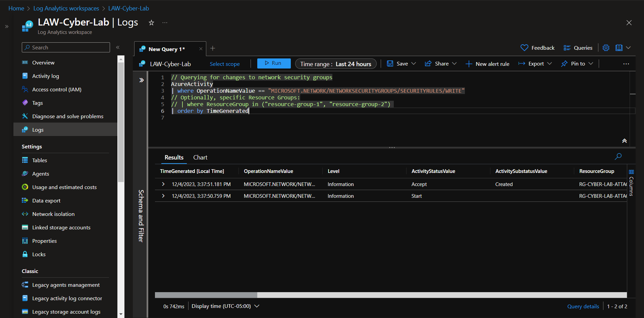Go to Log Analytics workspaces breadcrumb
644x318 pixels.
[x=66, y=8]
